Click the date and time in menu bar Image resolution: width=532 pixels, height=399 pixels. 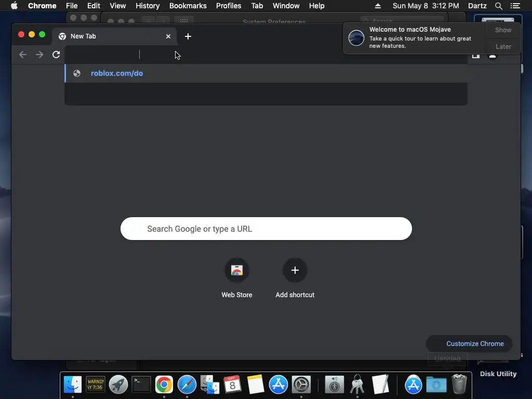point(426,6)
